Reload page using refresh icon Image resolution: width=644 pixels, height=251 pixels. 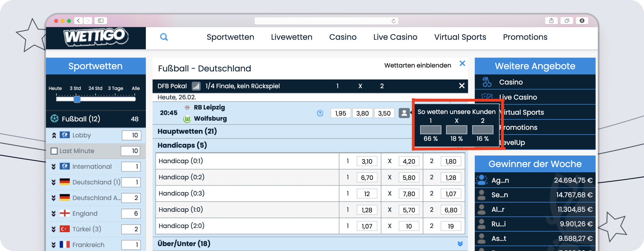pyautogui.click(x=393, y=21)
